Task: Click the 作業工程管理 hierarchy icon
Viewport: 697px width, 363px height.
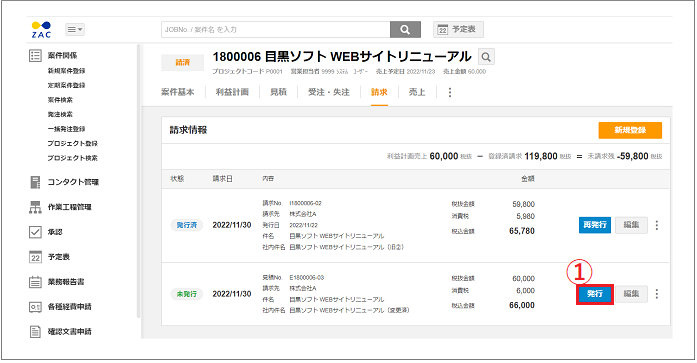Action: pyautogui.click(x=35, y=207)
